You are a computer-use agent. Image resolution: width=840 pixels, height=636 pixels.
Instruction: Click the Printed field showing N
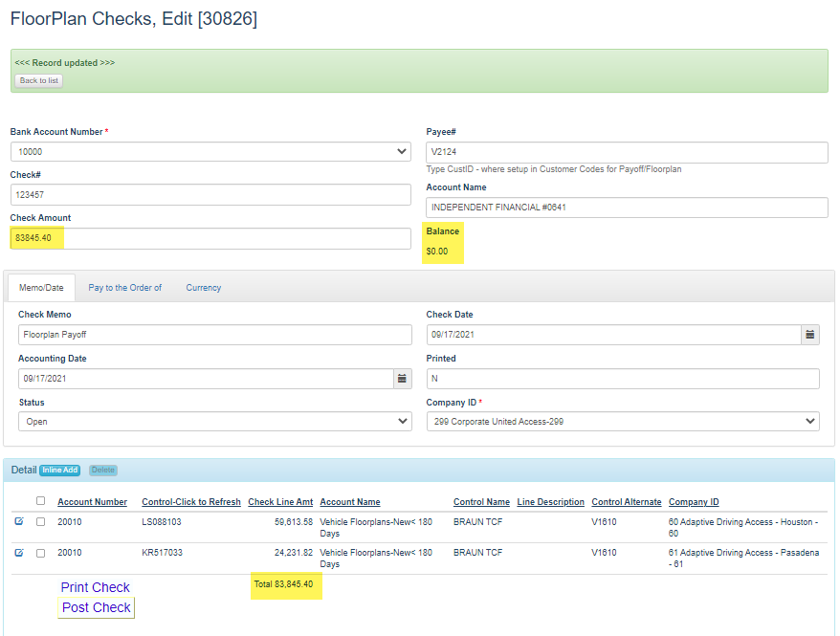click(623, 379)
